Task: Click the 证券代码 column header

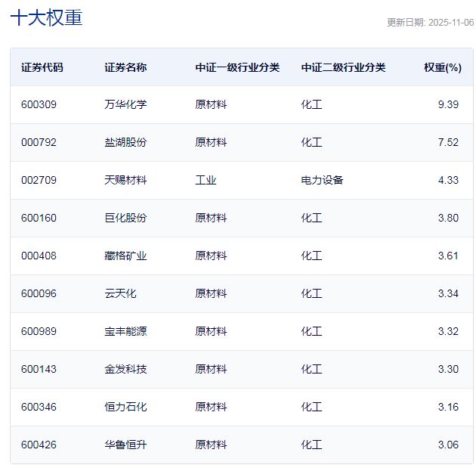Action: [x=42, y=67]
